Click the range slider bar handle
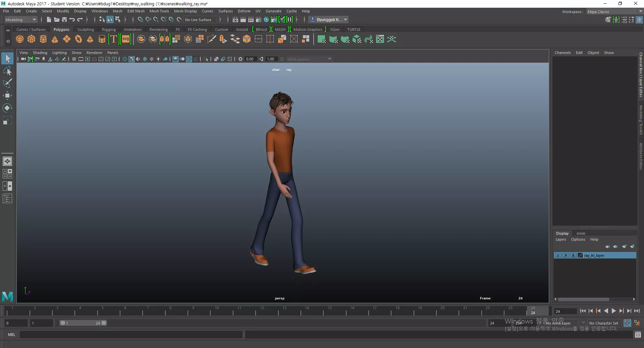Viewport: 644px width, 348px height. (83, 323)
